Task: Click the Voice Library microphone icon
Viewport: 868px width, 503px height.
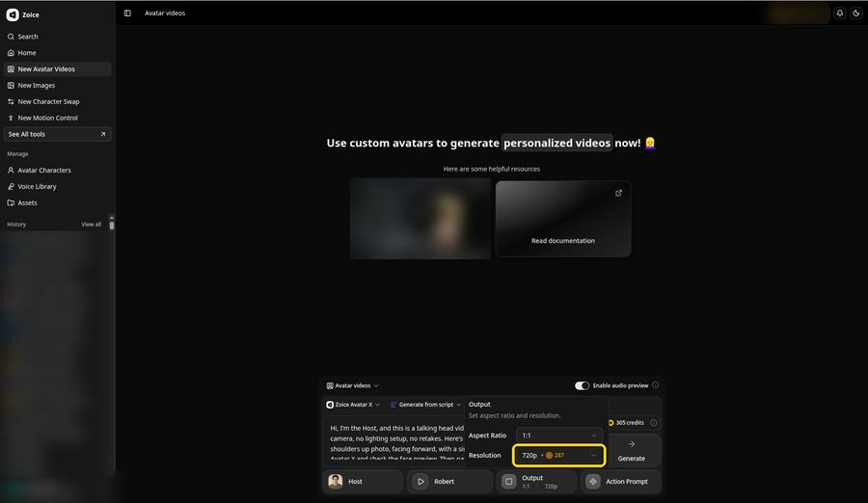Action: [x=11, y=187]
